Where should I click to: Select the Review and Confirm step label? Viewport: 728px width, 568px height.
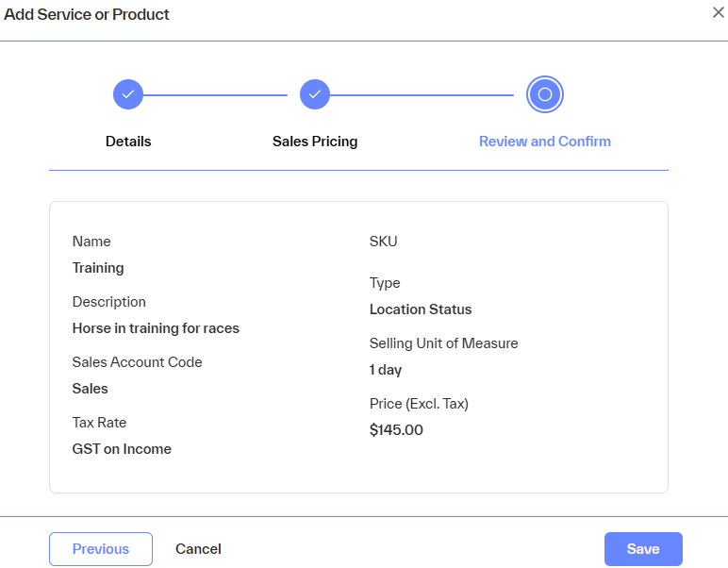[x=544, y=142]
